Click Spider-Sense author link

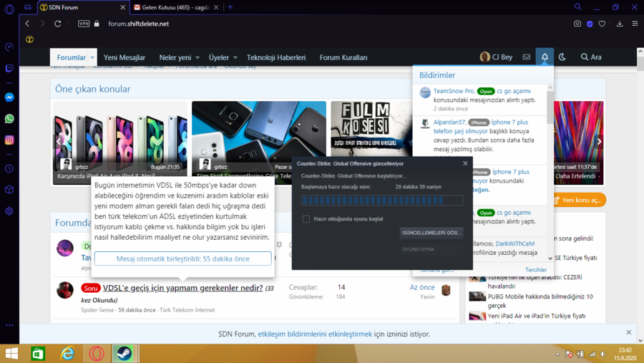tap(97, 310)
